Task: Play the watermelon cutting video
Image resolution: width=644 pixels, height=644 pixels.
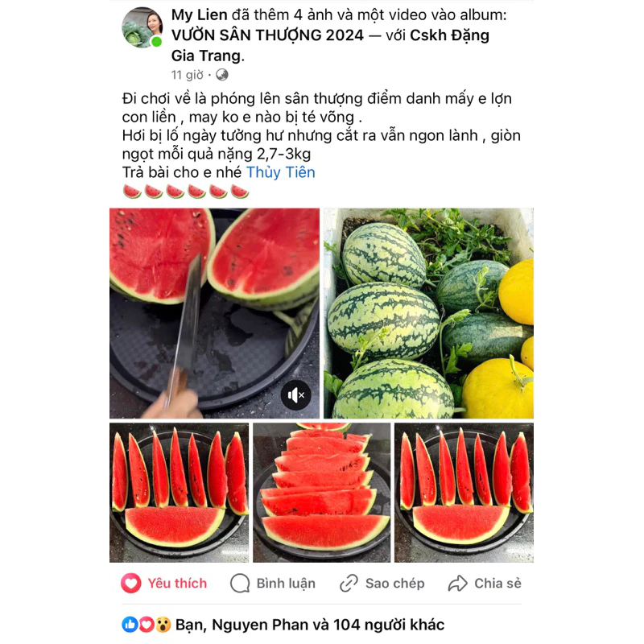Action: [214, 313]
